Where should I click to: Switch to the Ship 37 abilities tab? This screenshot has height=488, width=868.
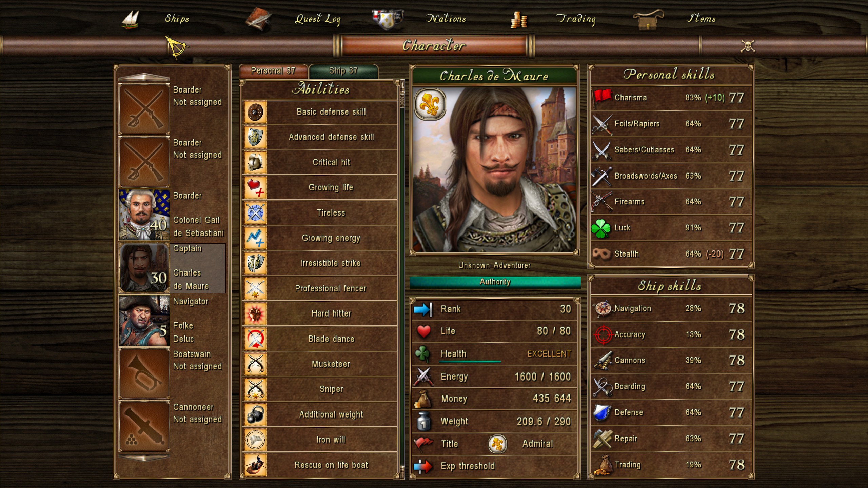point(343,71)
